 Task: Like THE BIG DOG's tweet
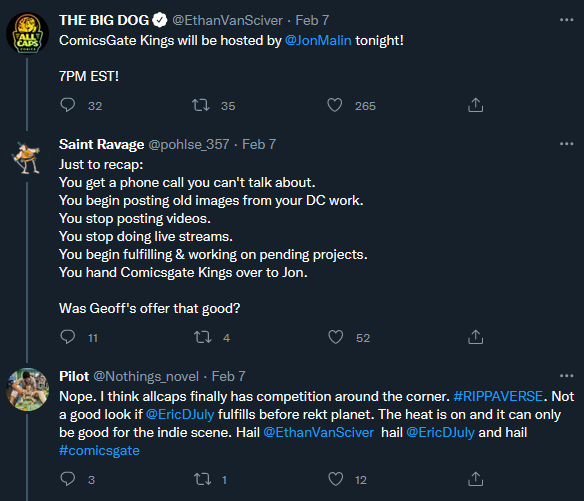click(334, 105)
